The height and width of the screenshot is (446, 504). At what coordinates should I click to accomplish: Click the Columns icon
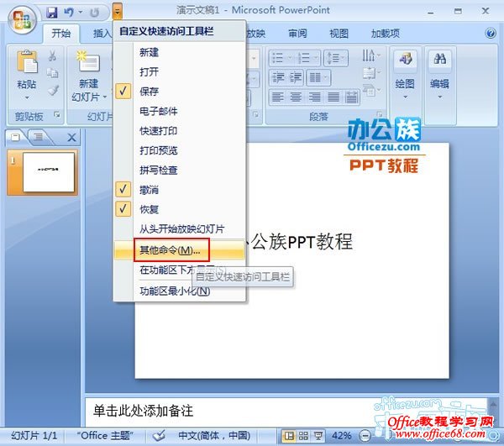coord(315,77)
